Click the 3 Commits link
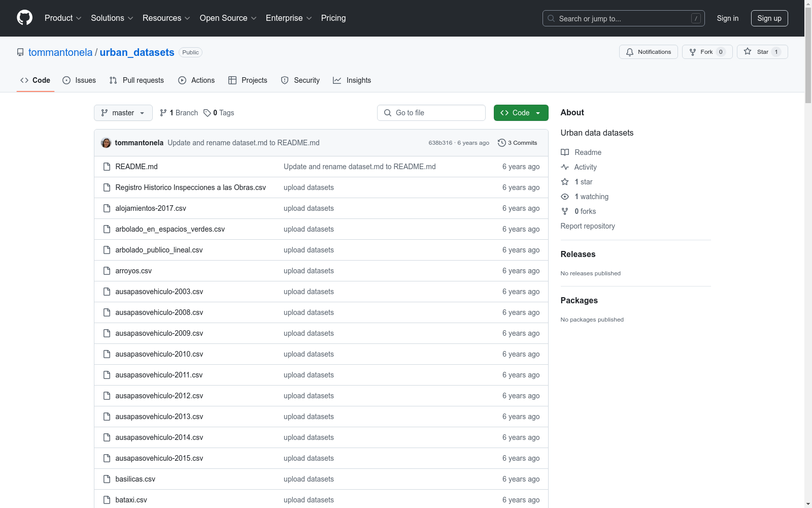 pos(518,143)
